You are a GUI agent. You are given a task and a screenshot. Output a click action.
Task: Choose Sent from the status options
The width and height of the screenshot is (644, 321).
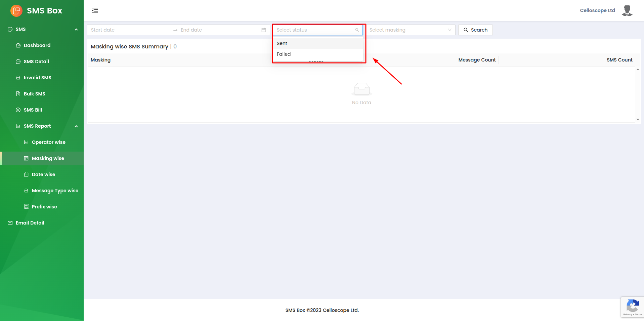click(x=282, y=43)
